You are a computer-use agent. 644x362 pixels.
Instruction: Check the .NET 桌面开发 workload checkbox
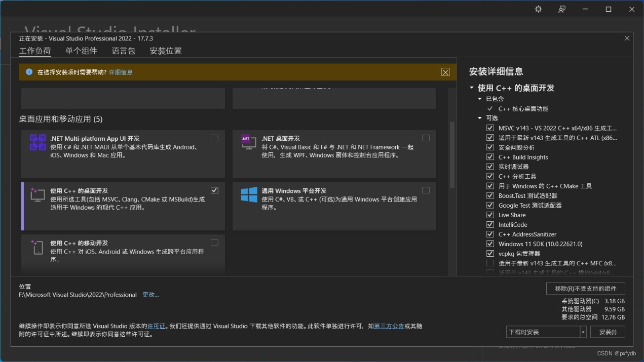(426, 138)
